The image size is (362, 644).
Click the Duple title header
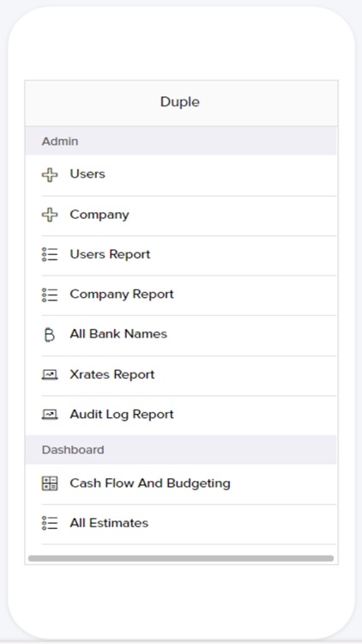pyautogui.click(x=180, y=102)
